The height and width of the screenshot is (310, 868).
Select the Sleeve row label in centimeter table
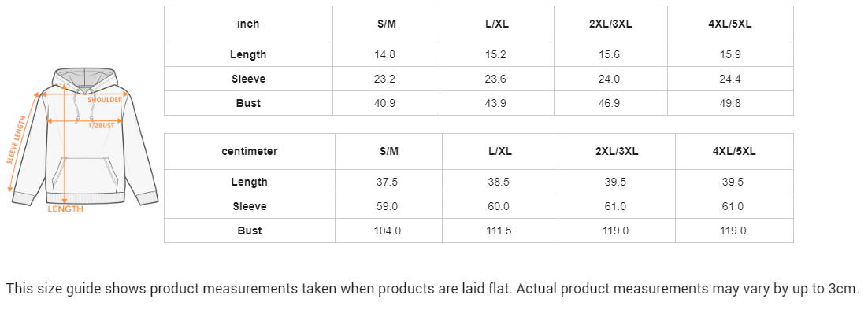(x=250, y=206)
